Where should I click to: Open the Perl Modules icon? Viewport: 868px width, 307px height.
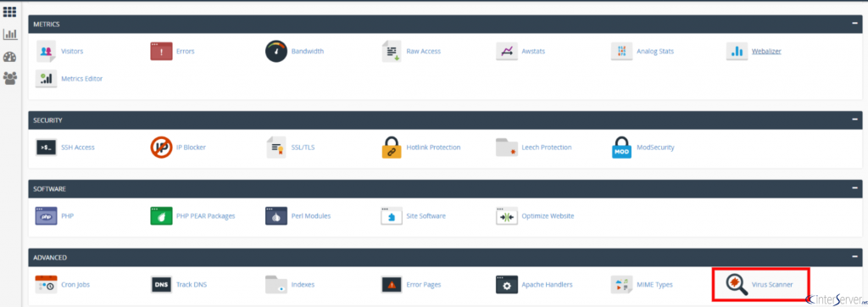[x=276, y=216]
